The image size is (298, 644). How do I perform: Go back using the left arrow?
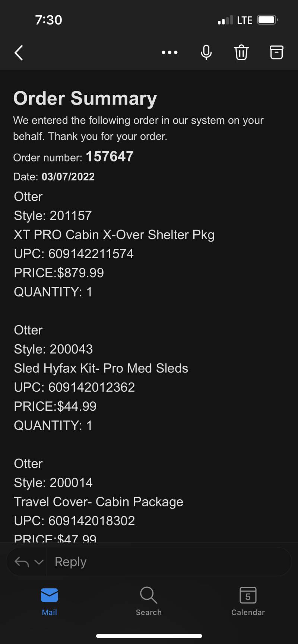point(19,52)
